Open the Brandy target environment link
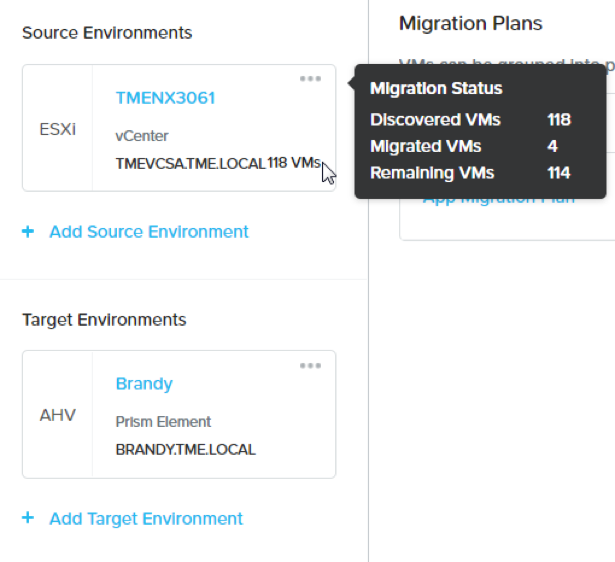This screenshot has width=615, height=562. click(144, 384)
